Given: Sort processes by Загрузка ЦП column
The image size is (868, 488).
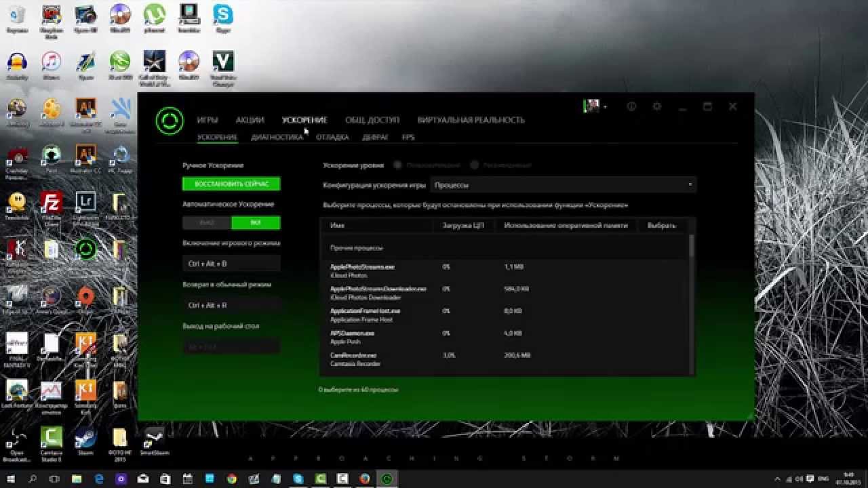Looking at the screenshot, I should tap(464, 225).
